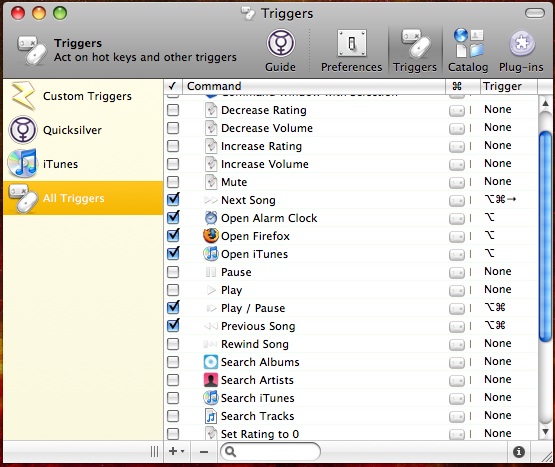Uncheck the Play / Pause trigger

click(173, 307)
